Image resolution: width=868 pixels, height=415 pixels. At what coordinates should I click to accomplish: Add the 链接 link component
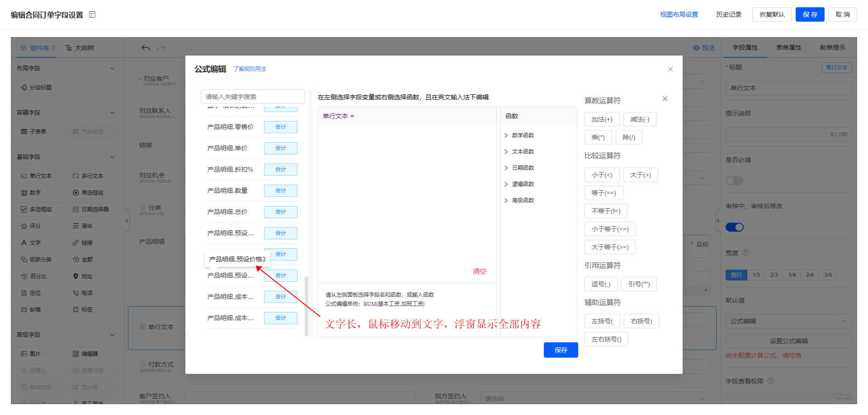[93, 242]
